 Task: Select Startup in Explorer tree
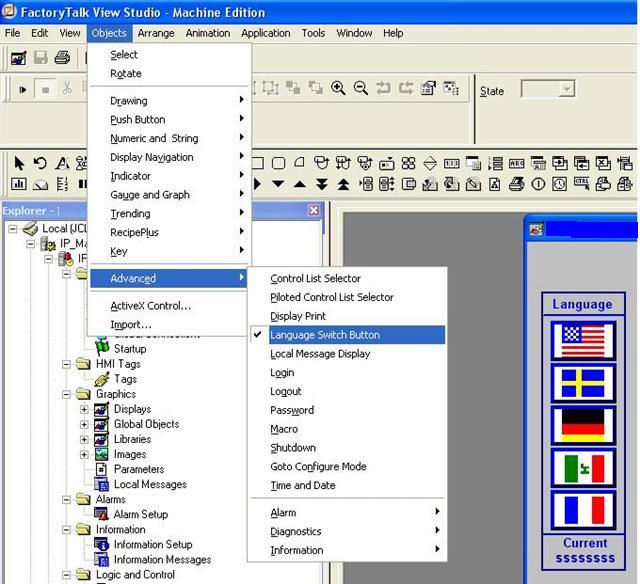click(x=130, y=349)
